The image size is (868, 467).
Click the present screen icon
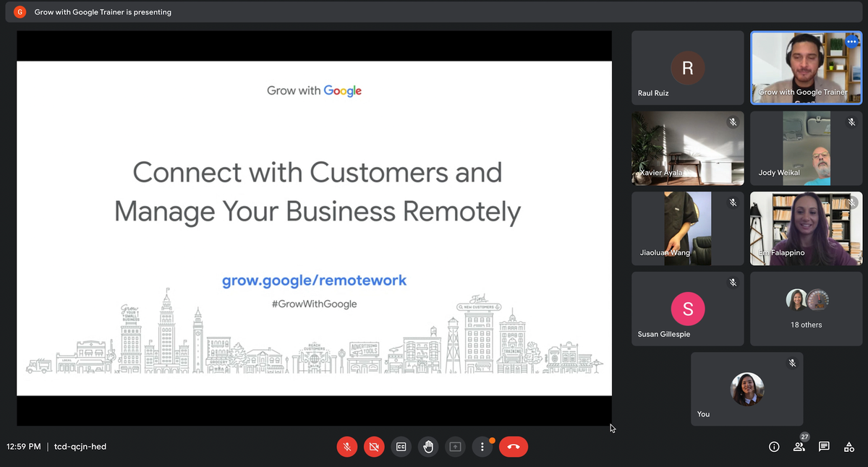[455, 447]
